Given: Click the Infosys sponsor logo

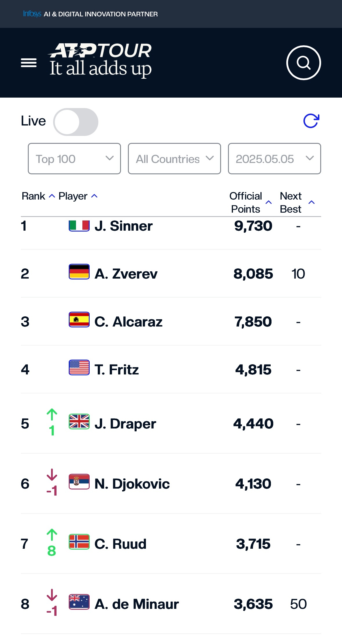Looking at the screenshot, I should (32, 14).
